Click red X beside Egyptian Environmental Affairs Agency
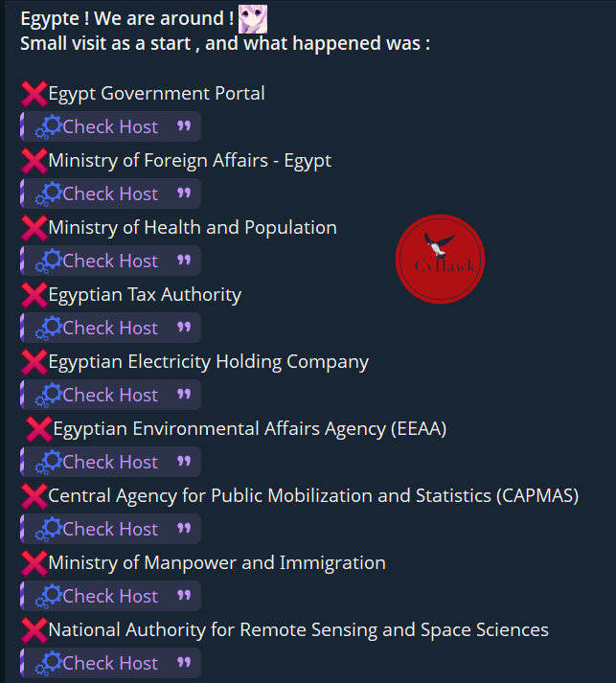616x683 pixels. pos(38,429)
